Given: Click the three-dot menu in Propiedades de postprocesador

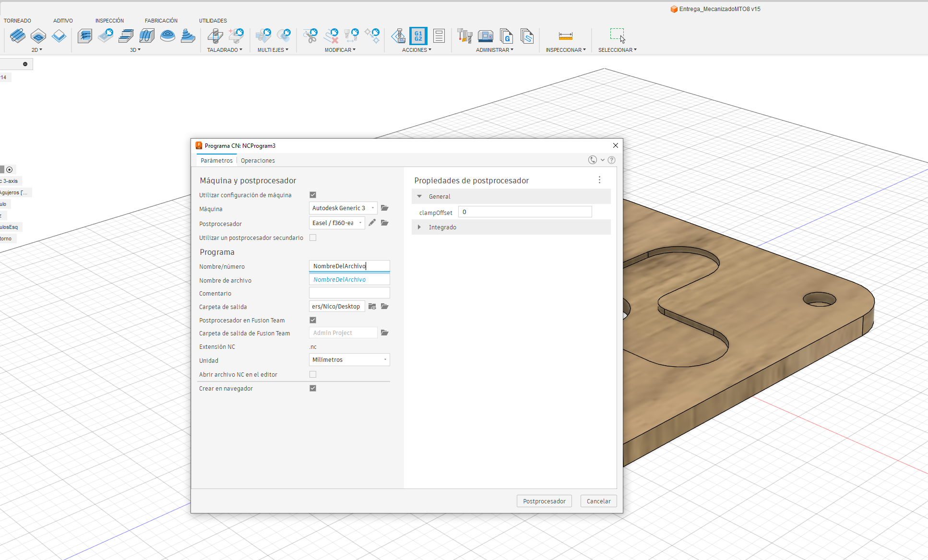Looking at the screenshot, I should pyautogui.click(x=599, y=180).
